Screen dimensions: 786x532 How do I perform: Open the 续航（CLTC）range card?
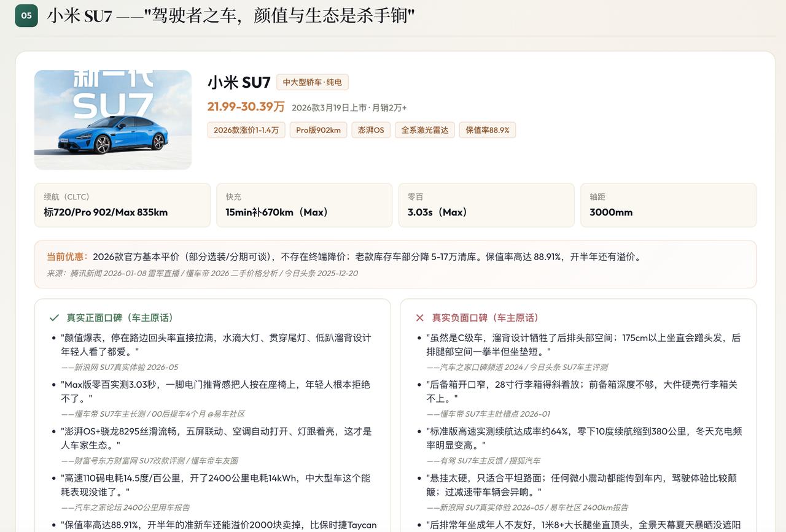tap(122, 205)
